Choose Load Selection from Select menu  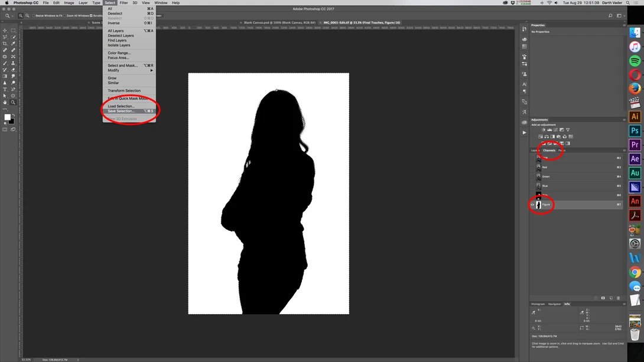coord(129,106)
